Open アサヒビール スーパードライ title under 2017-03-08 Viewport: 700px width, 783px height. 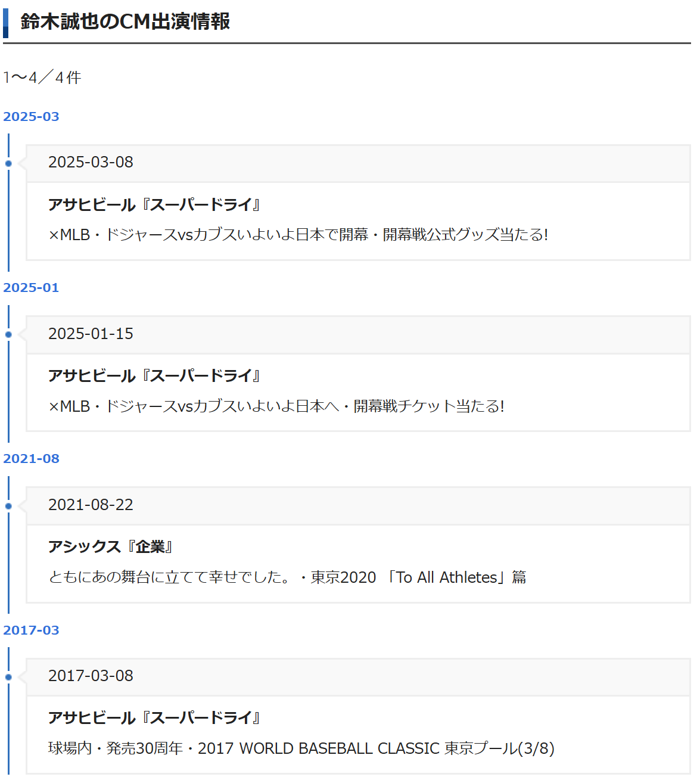pos(154,717)
